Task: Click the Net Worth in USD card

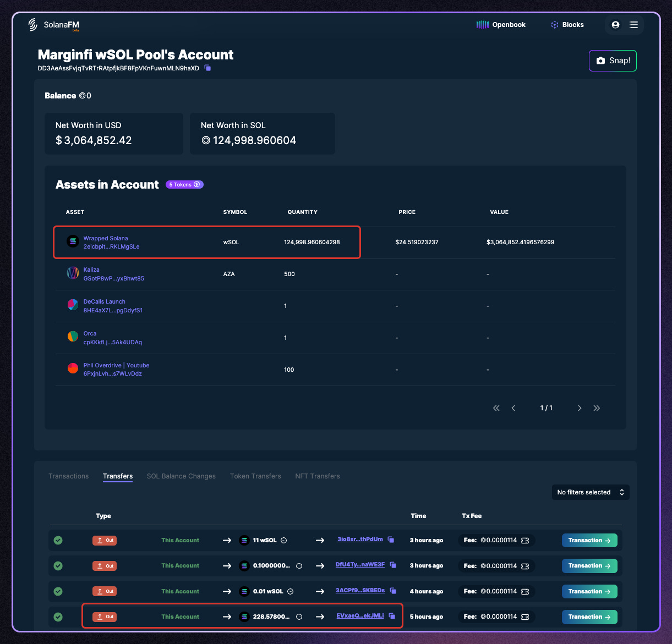Action: coord(114,134)
